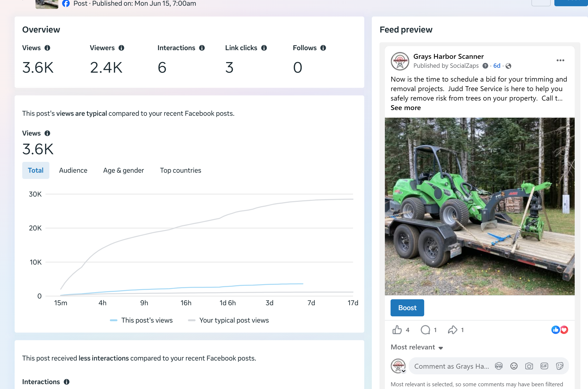Click the Interactions info icon in Overview
Screen dimensions: 588x389
coord(202,48)
